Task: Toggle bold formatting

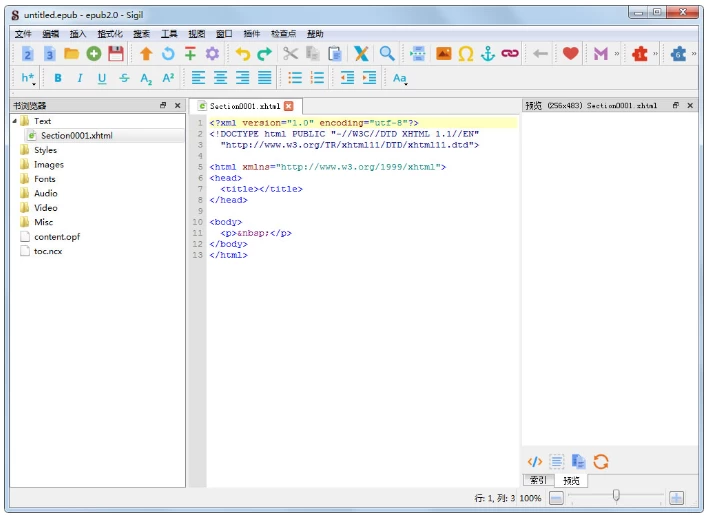Action: [58, 78]
